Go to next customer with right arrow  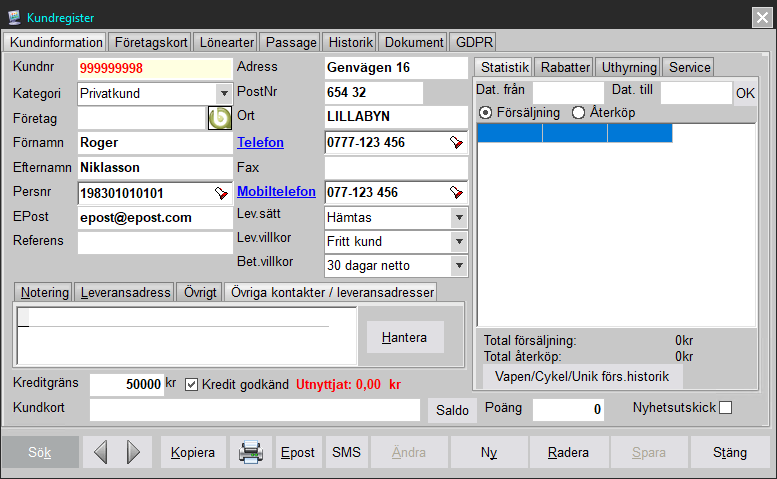coord(133,452)
